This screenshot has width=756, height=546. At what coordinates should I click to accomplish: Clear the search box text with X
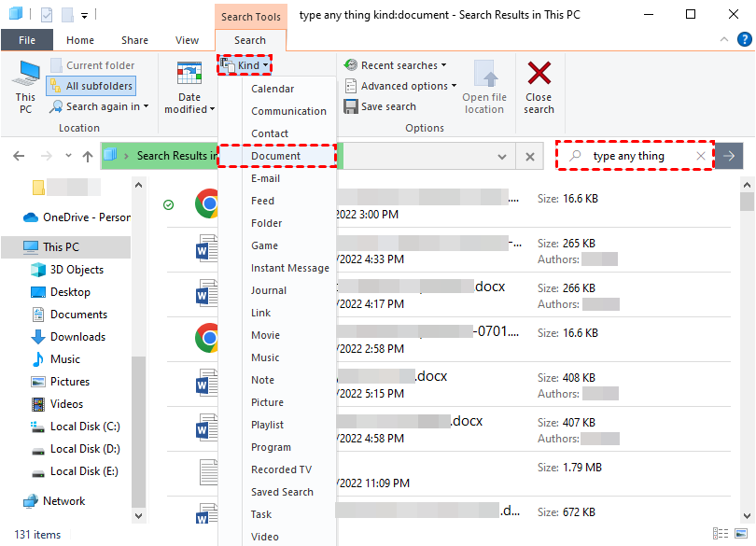tap(701, 156)
